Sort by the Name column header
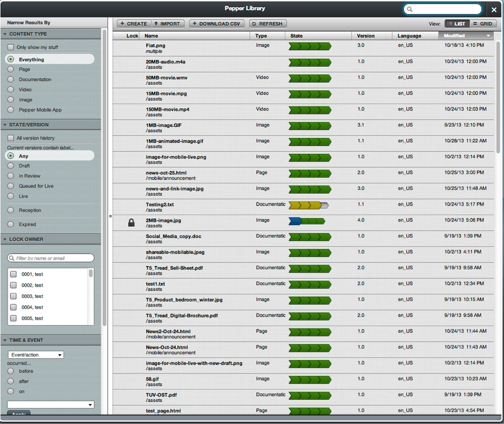The width and height of the screenshot is (504, 424). coord(151,36)
